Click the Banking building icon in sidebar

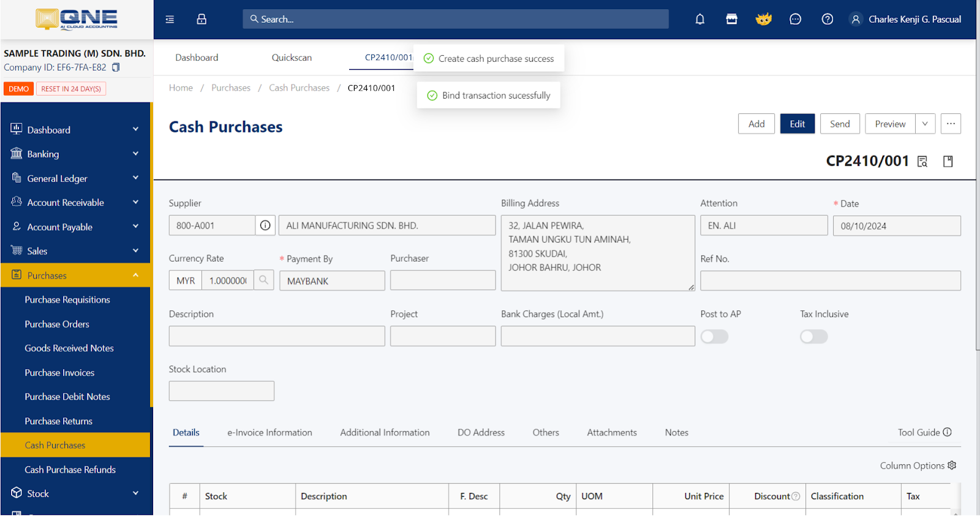click(17, 153)
